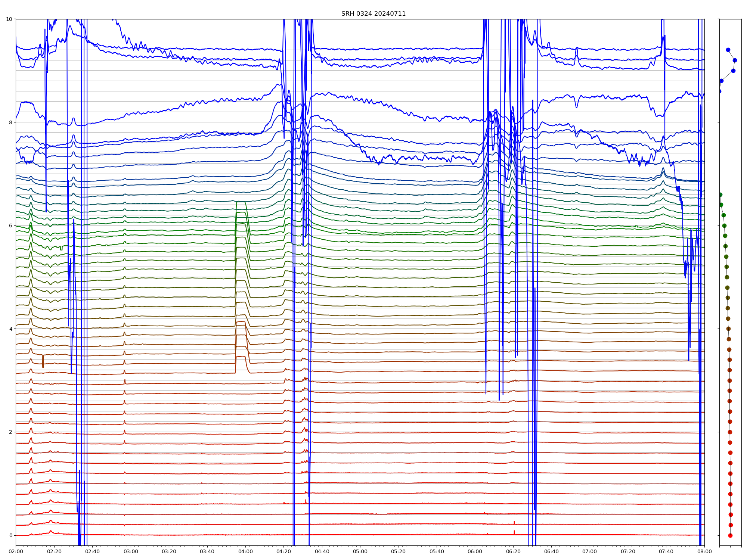Click the bottom red dot in side panel
The width and height of the screenshot is (747, 560).
(x=730, y=535)
